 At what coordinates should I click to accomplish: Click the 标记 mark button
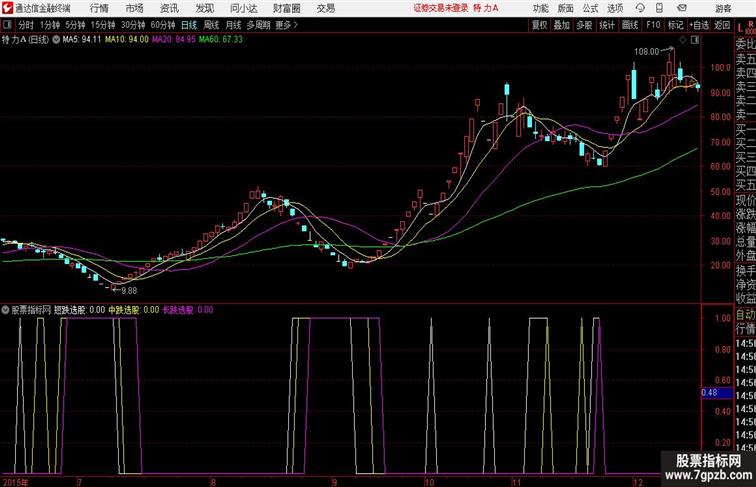tap(675, 25)
